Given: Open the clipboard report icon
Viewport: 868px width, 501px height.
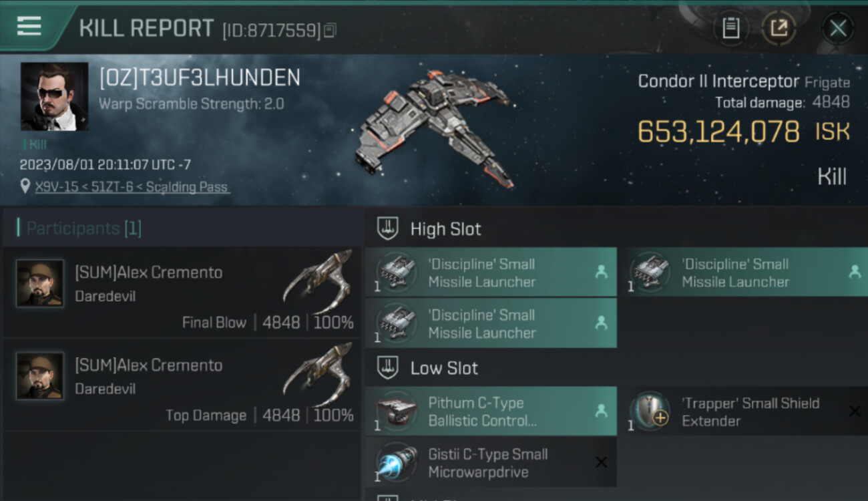Looking at the screenshot, I should coord(731,28).
